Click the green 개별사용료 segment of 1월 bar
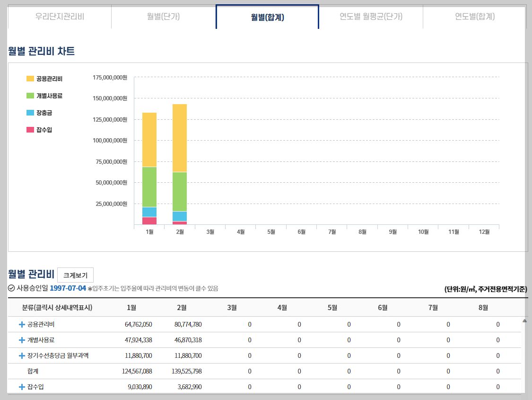The width and height of the screenshot is (532, 400). click(149, 187)
